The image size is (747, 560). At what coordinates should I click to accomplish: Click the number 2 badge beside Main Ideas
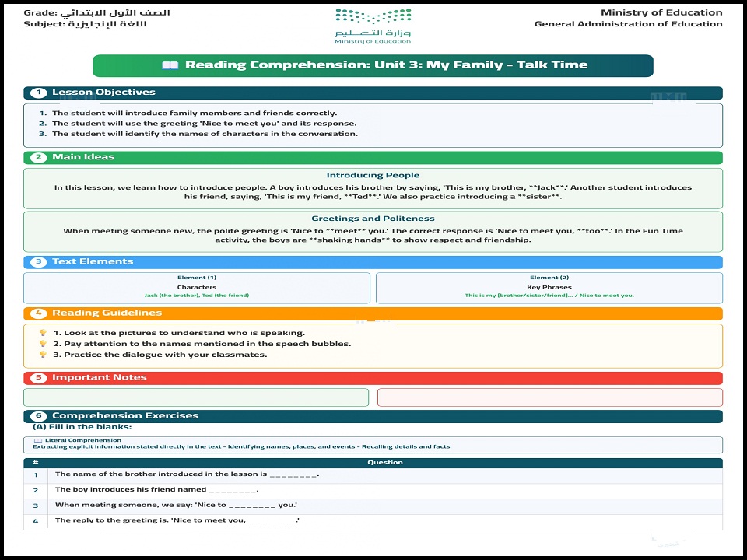[39, 158]
